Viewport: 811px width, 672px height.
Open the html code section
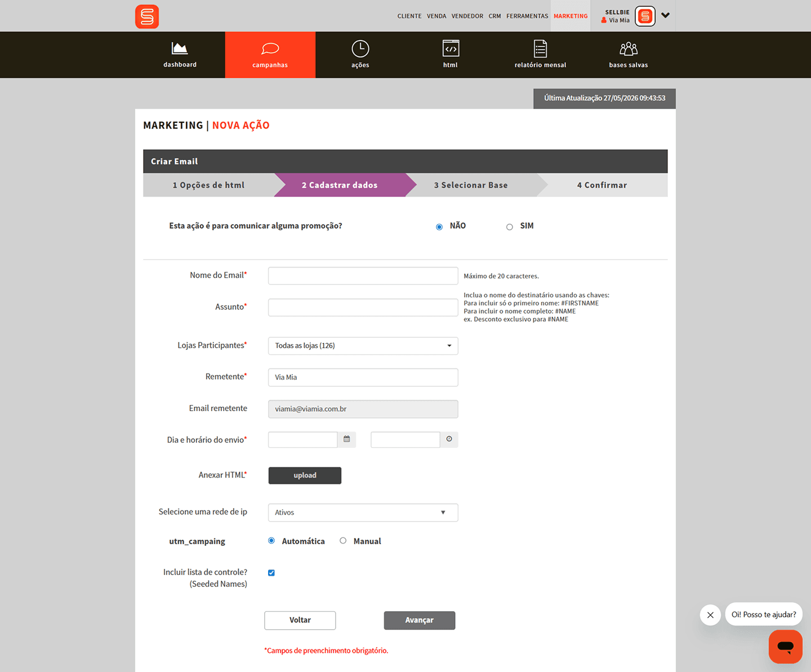(x=451, y=55)
